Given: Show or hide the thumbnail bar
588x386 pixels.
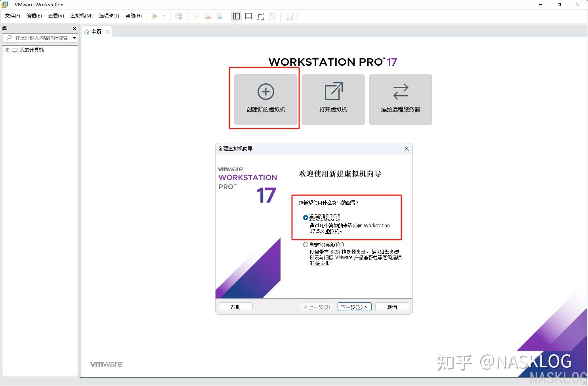Looking at the screenshot, I should pos(248,16).
